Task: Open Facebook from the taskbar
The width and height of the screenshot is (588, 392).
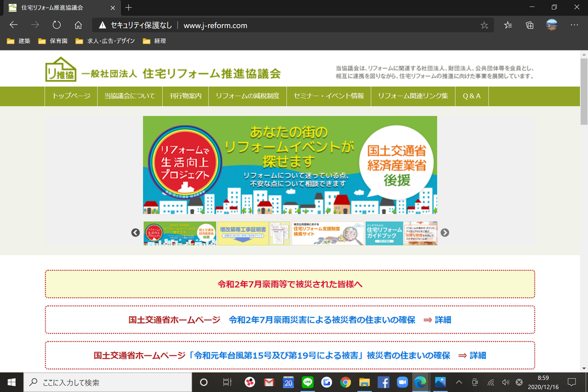Action: coord(384,382)
